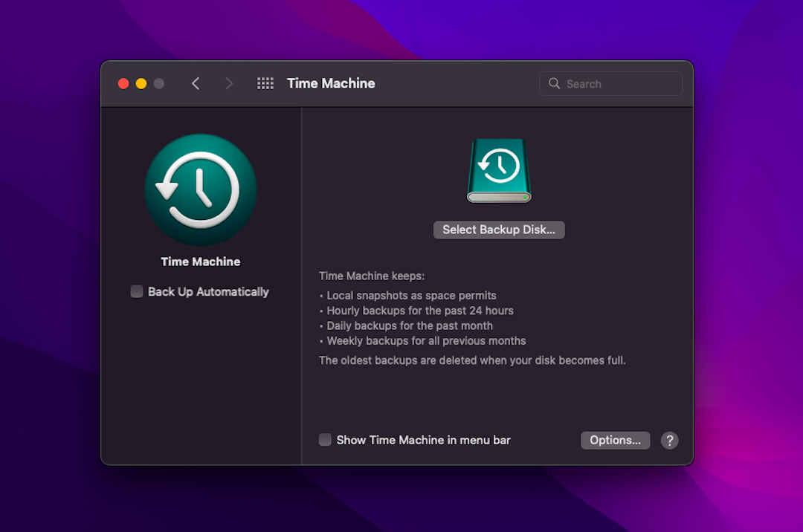Click 'Weekly backups for all previous months'
The width and height of the screenshot is (803, 532).
(426, 341)
